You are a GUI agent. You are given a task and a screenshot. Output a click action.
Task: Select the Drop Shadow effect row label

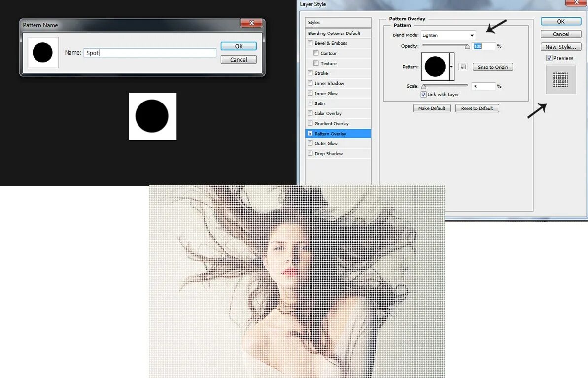[328, 154]
